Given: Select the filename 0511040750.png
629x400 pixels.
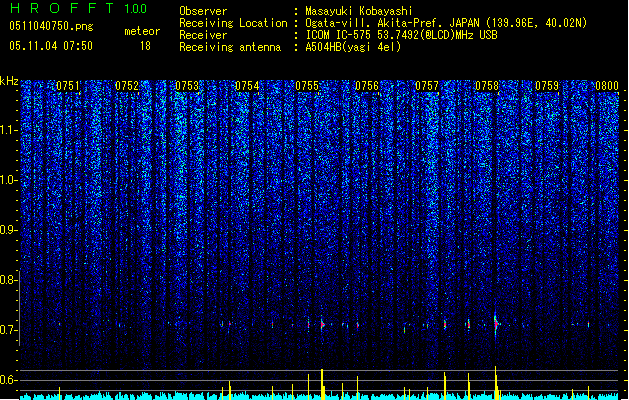Looking at the screenshot, I should [x=51, y=26].
